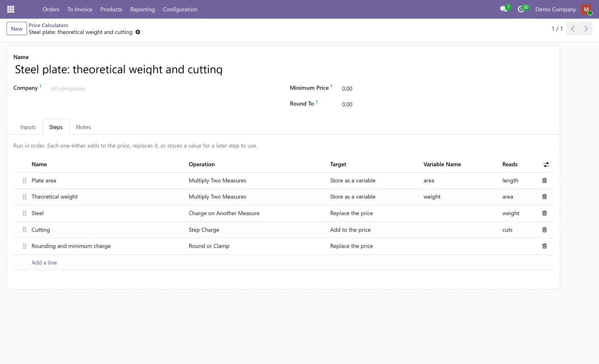Open the activities clock icon
This screenshot has width=599, height=364.
521,9
